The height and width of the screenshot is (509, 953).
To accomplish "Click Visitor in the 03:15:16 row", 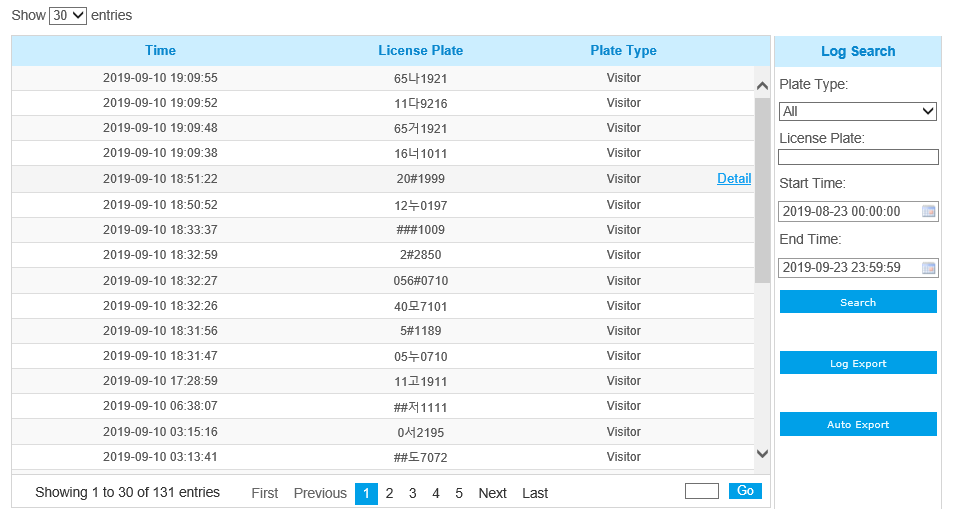I will coord(624,432).
